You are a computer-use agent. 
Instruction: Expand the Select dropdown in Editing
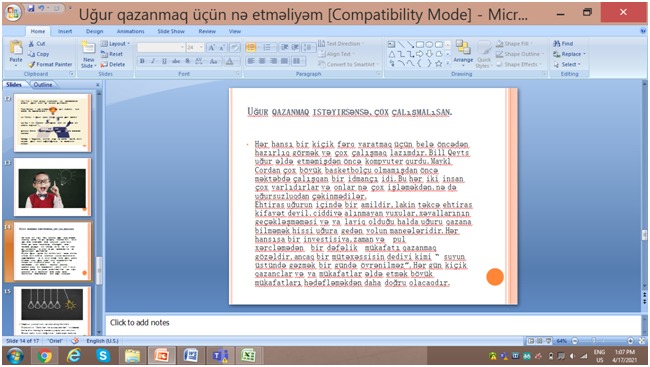[568, 65]
